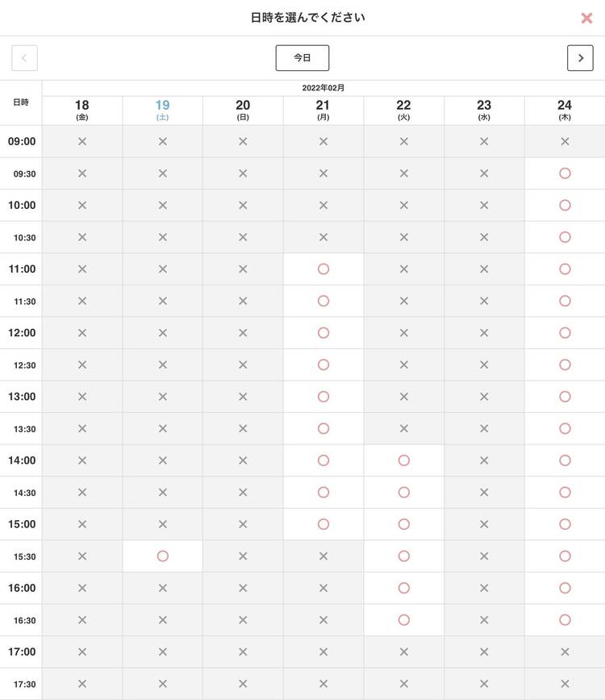Click unavailable X on Friday 18 at 09:00
605x700 pixels.
tap(81, 141)
